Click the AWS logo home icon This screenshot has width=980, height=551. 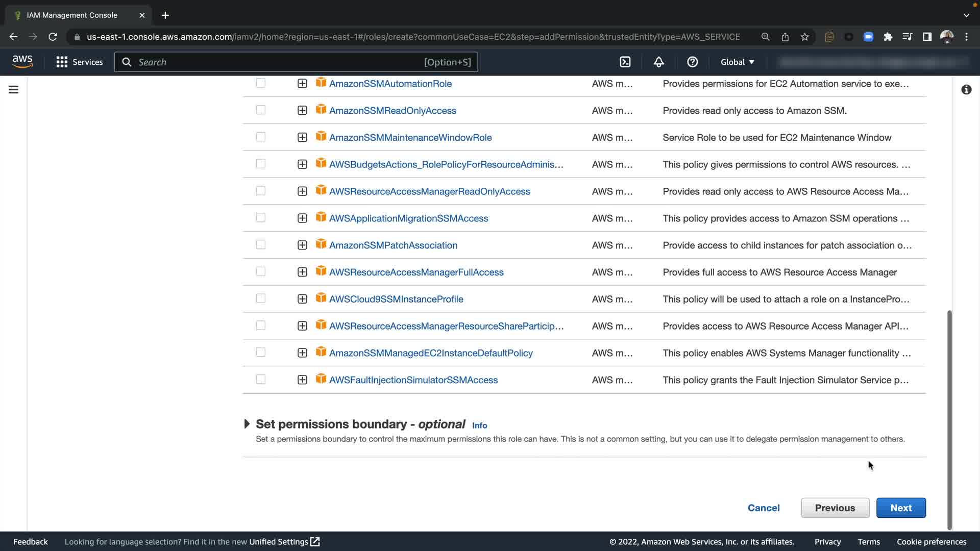click(x=22, y=62)
